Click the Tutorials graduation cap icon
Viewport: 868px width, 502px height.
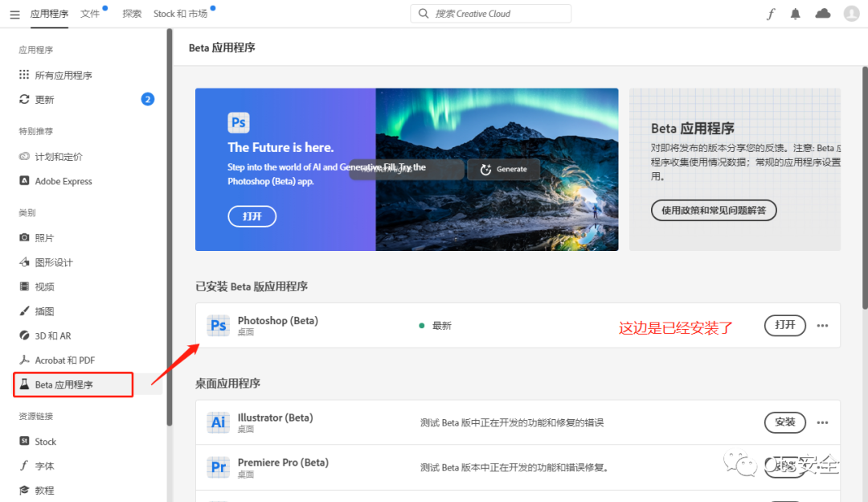tap(24, 490)
